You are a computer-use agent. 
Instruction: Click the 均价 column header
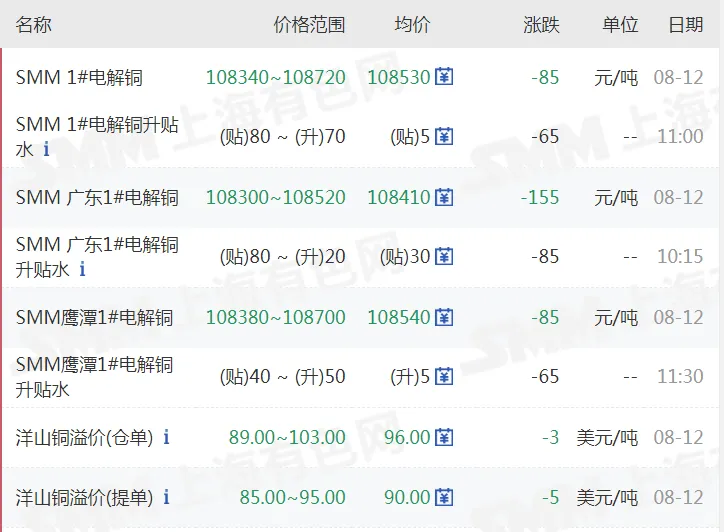pyautogui.click(x=412, y=24)
